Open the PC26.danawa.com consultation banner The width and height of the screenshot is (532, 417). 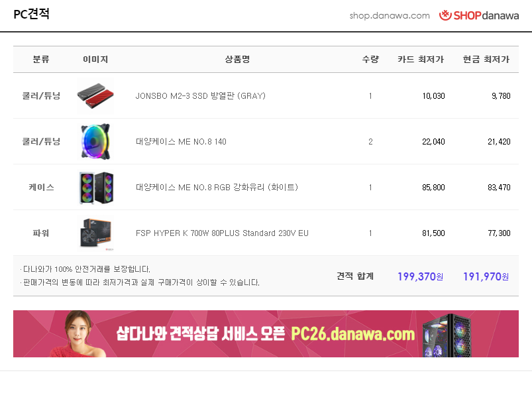[266, 333]
